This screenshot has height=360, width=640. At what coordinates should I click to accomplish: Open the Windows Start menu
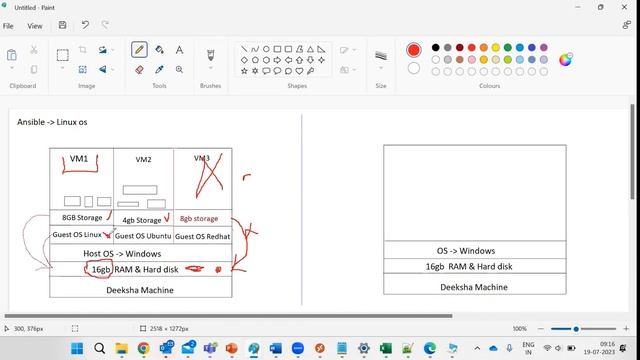tap(77, 349)
